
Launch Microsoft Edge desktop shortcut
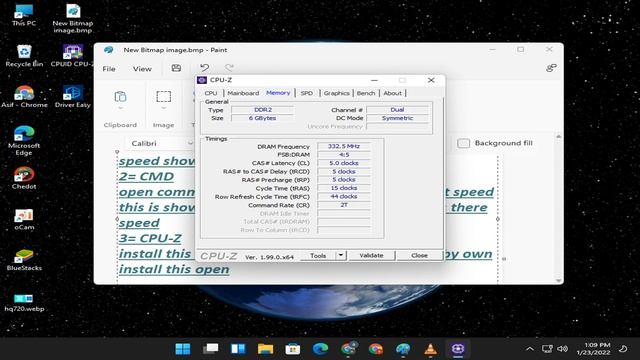[24, 141]
